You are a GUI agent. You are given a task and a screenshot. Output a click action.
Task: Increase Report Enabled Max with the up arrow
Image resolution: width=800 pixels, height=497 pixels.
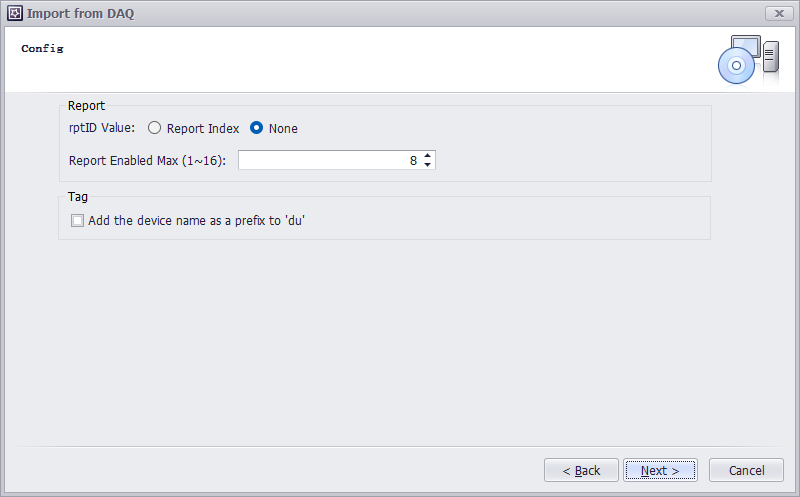pos(428,156)
